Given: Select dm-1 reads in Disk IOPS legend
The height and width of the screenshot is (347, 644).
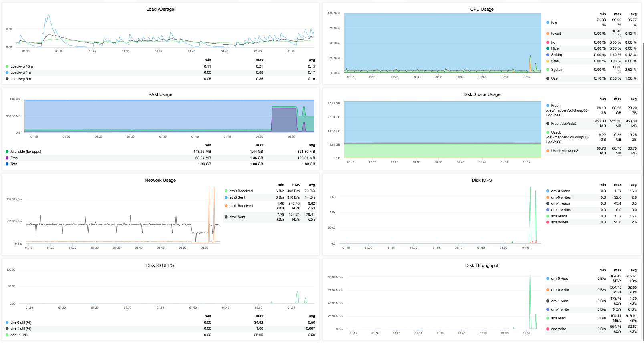Looking at the screenshot, I should [560, 203].
